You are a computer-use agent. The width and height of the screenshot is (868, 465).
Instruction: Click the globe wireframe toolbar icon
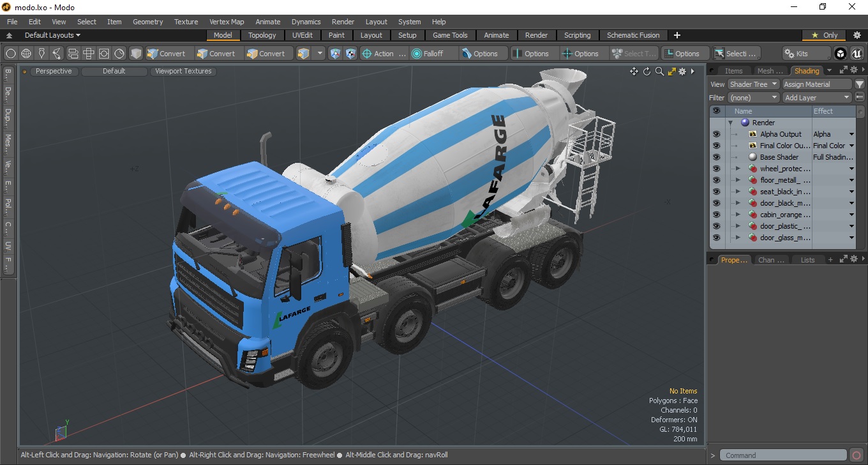[26, 54]
